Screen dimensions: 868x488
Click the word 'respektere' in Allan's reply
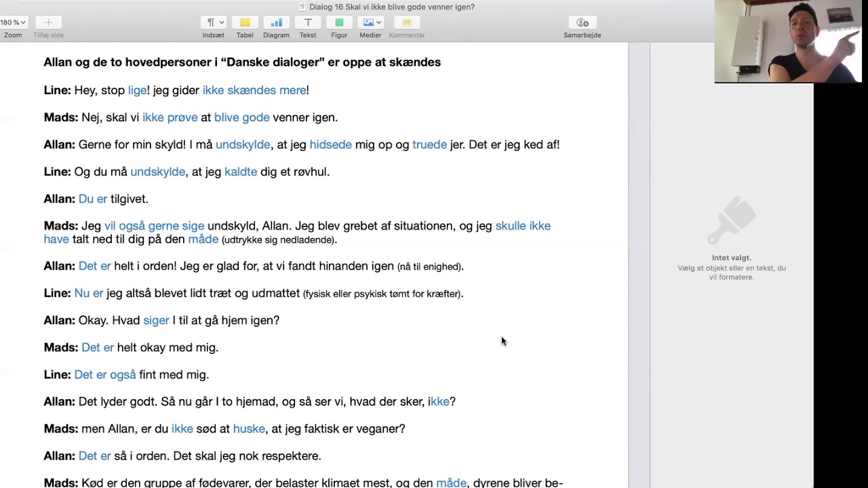tap(290, 456)
